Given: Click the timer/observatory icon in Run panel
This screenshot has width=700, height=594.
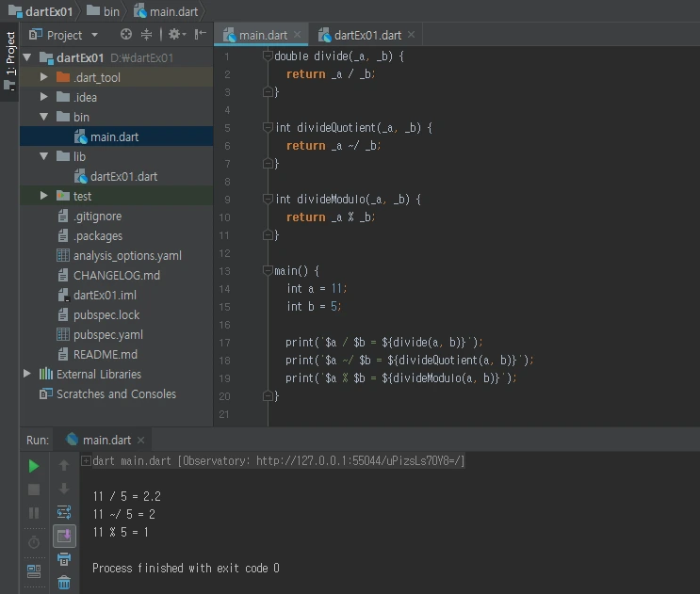Looking at the screenshot, I should coord(34,542).
